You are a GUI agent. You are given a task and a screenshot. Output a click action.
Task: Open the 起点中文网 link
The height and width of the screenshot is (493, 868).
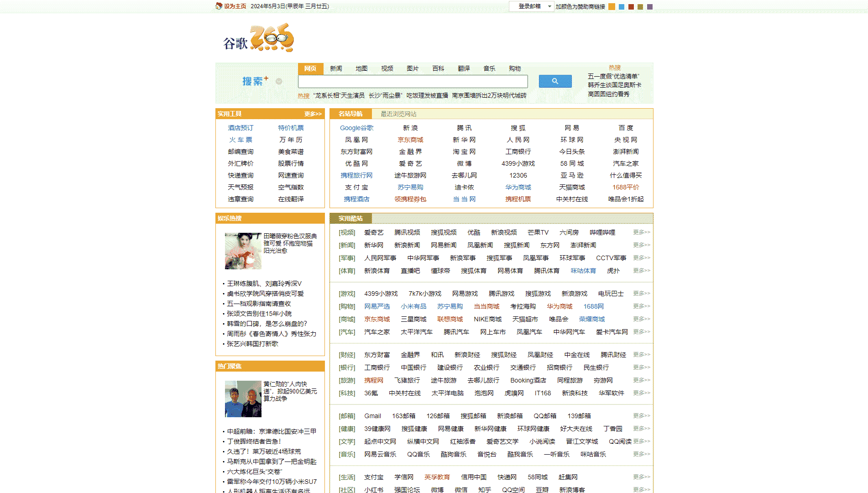pyautogui.click(x=380, y=441)
